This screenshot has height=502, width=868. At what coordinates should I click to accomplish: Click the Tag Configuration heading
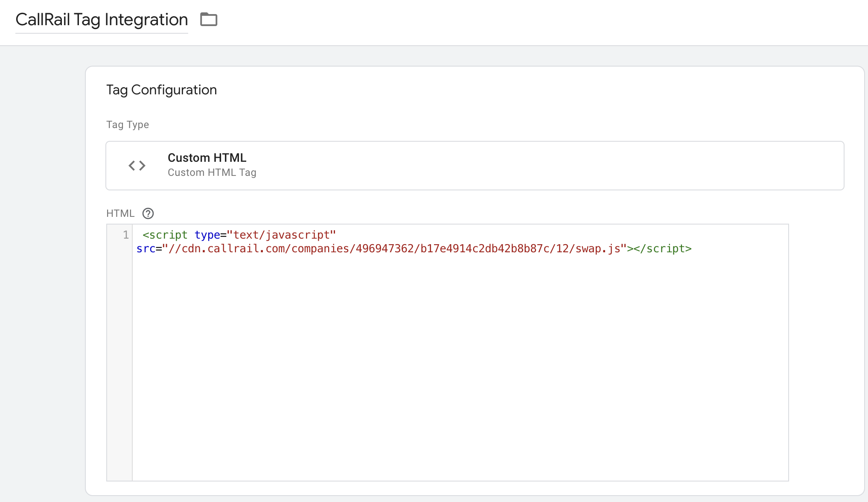161,90
